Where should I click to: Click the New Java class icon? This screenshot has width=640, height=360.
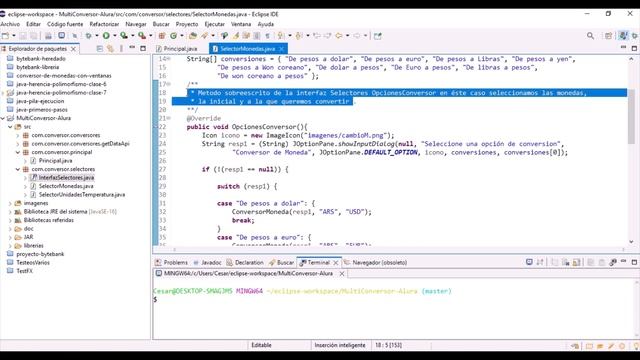(x=173, y=36)
